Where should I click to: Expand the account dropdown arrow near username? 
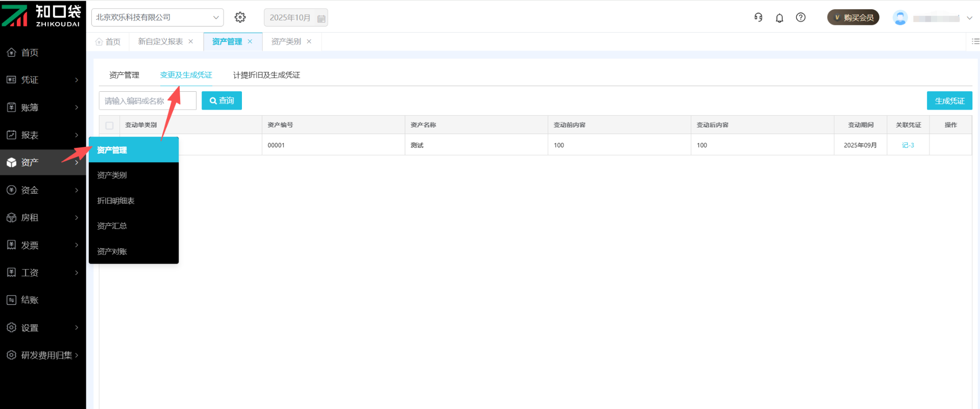coord(969,18)
